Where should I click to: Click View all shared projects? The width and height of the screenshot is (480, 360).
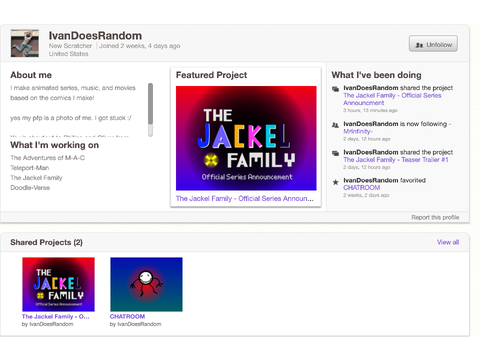coord(448,242)
